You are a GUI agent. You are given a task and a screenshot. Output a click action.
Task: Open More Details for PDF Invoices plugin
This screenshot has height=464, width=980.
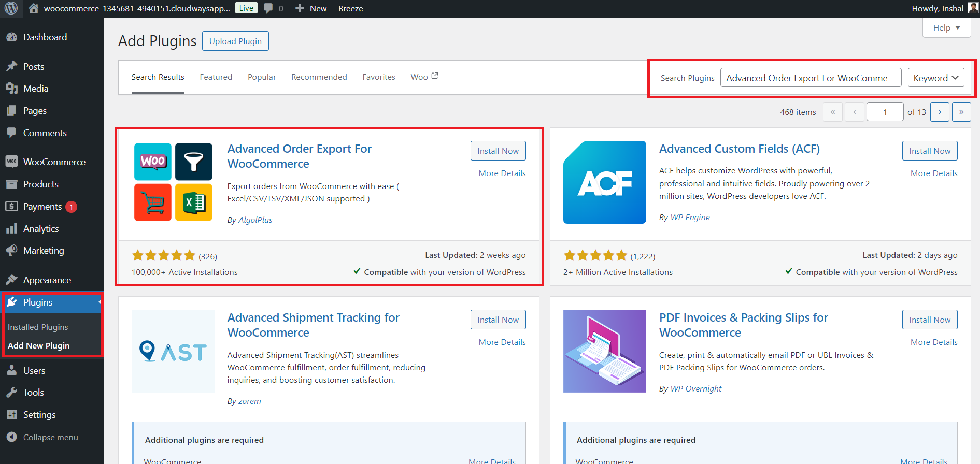934,342
